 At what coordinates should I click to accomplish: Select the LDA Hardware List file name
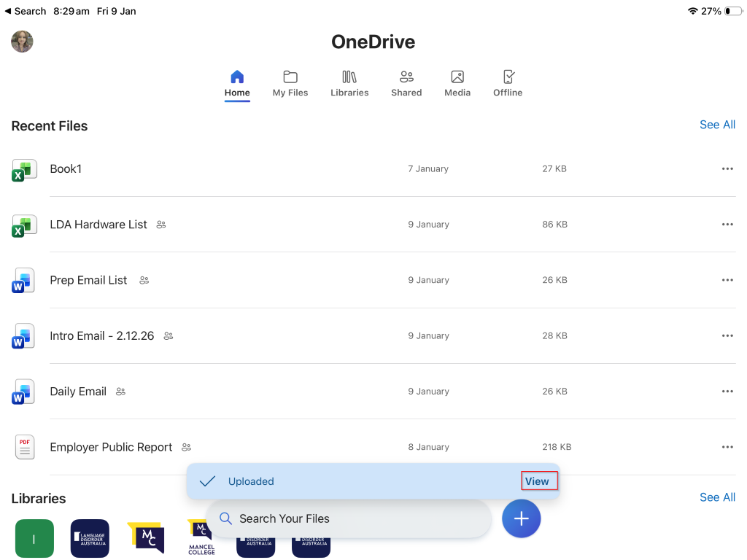98,225
